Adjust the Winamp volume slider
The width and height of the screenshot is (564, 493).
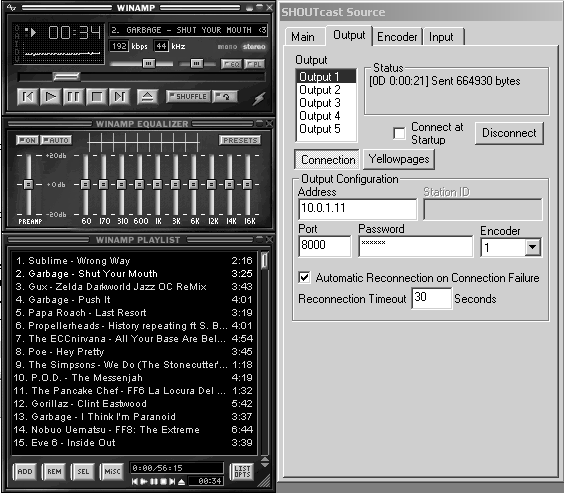tap(149, 64)
